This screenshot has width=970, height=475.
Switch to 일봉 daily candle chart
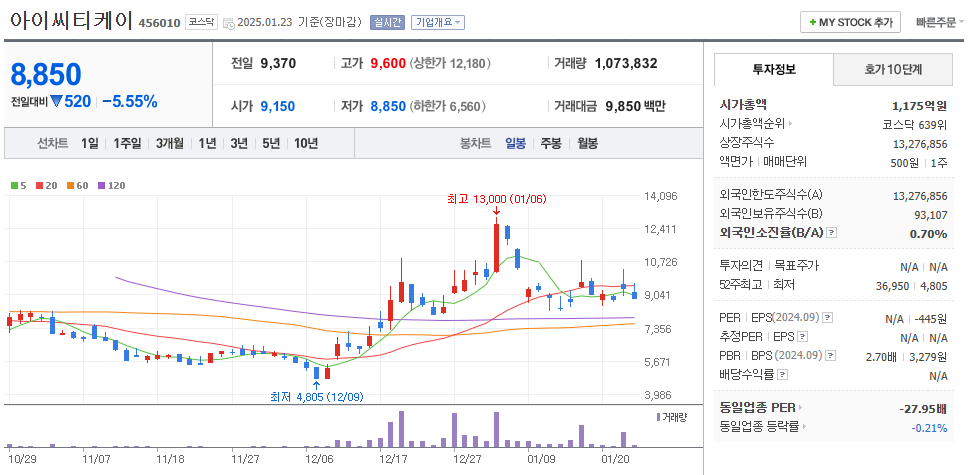coord(515,143)
